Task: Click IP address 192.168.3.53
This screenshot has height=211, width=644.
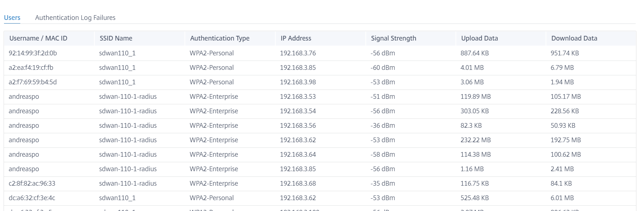Action: click(x=298, y=97)
